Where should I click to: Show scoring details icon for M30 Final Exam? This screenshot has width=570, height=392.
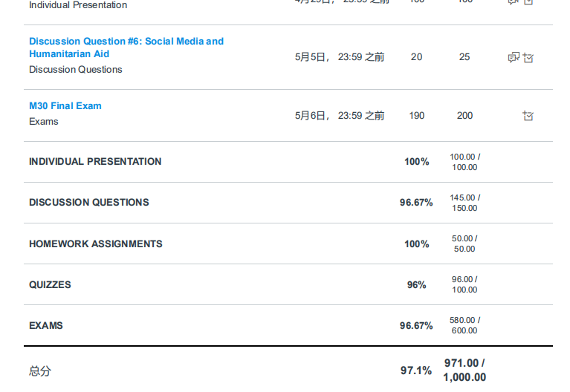(x=528, y=116)
